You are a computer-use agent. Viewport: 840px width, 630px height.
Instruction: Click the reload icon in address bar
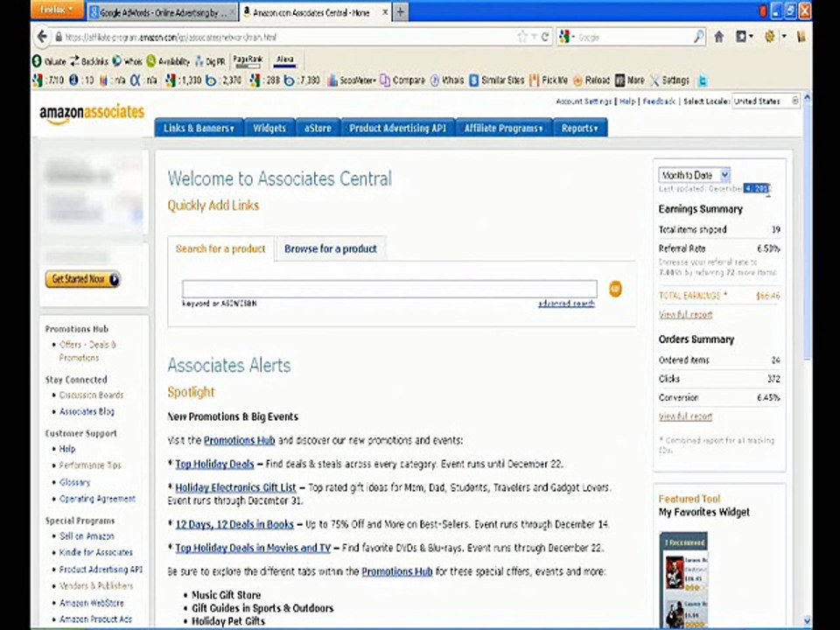[545, 37]
